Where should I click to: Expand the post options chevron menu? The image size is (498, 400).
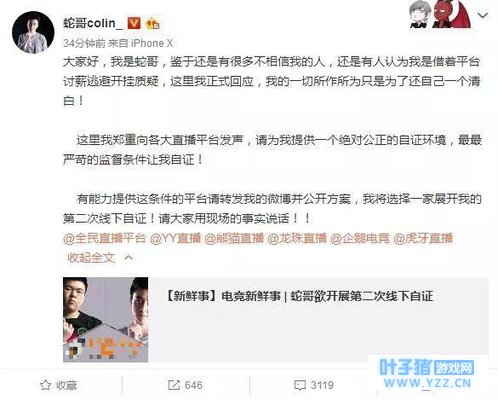pos(483,15)
